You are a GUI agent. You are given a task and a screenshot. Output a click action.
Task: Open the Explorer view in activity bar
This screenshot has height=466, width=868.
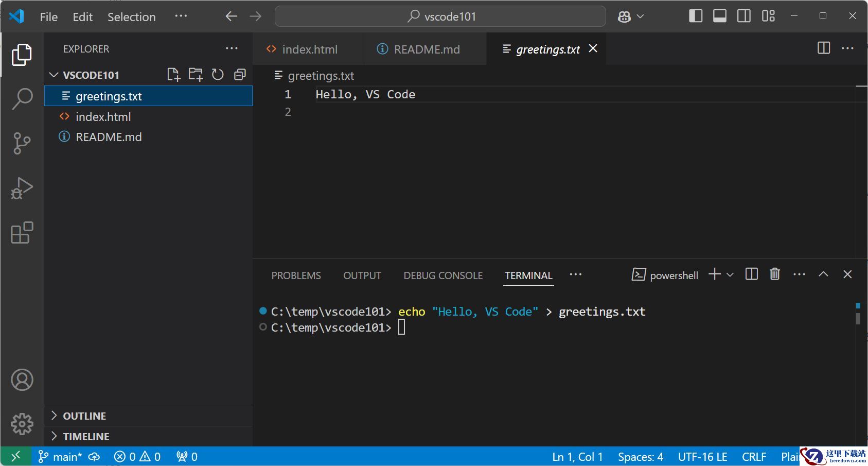point(22,55)
